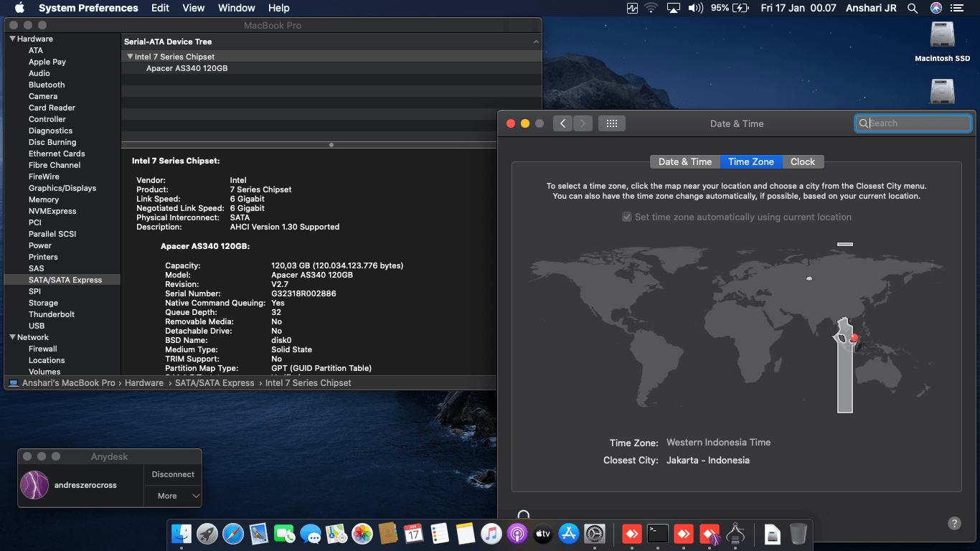This screenshot has height=551, width=980.
Task: Select Graphics/Displays in the hardware list
Action: click(x=62, y=188)
